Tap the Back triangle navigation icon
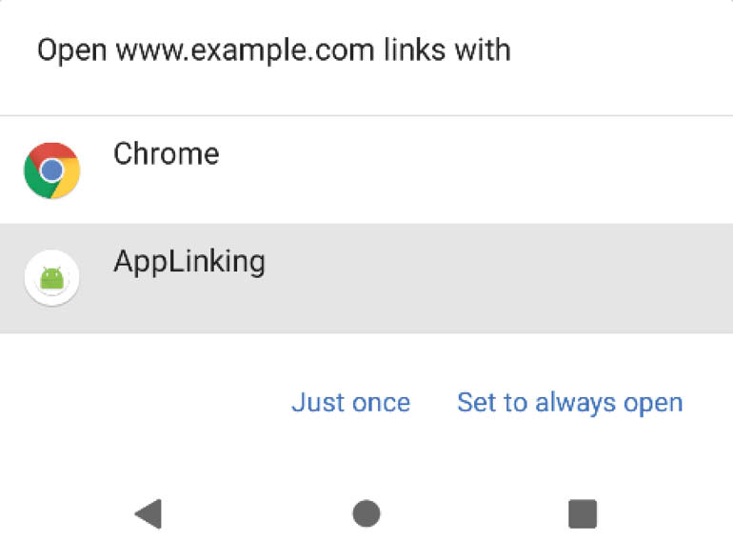Screen dimensions: 733x560 point(149,513)
